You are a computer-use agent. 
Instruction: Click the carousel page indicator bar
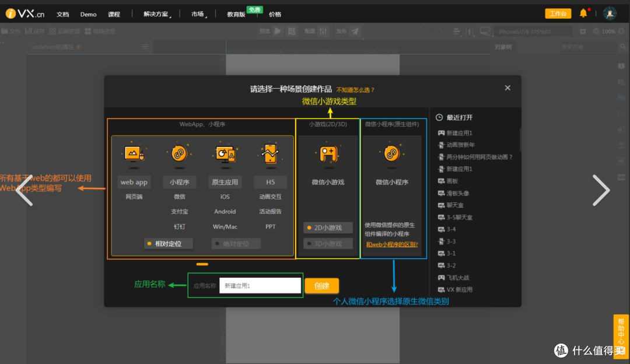[202, 264]
